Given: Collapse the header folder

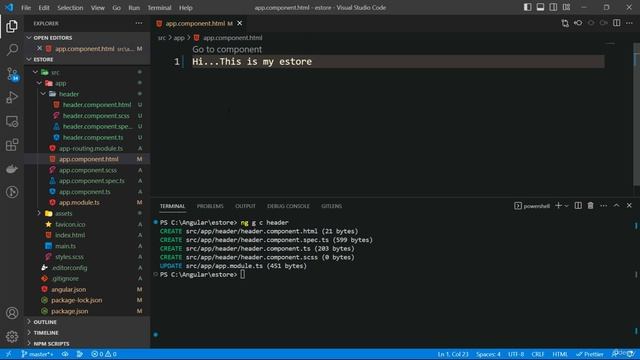Looking at the screenshot, I should (x=43, y=94).
